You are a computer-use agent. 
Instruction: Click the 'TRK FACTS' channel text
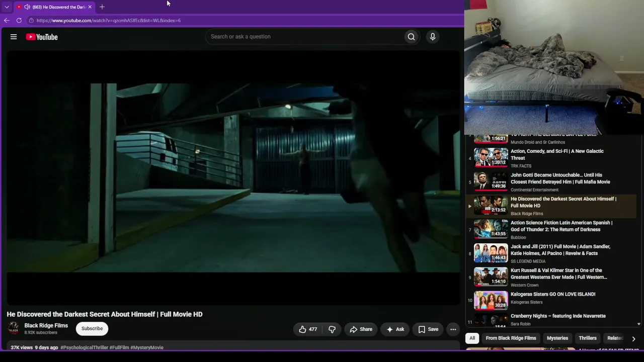coord(521,166)
